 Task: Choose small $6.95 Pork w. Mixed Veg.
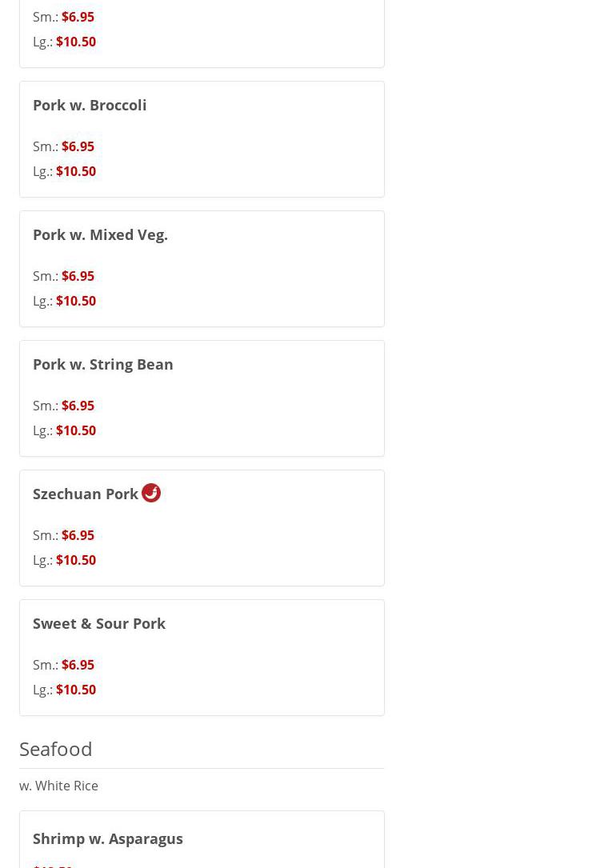[x=78, y=276]
